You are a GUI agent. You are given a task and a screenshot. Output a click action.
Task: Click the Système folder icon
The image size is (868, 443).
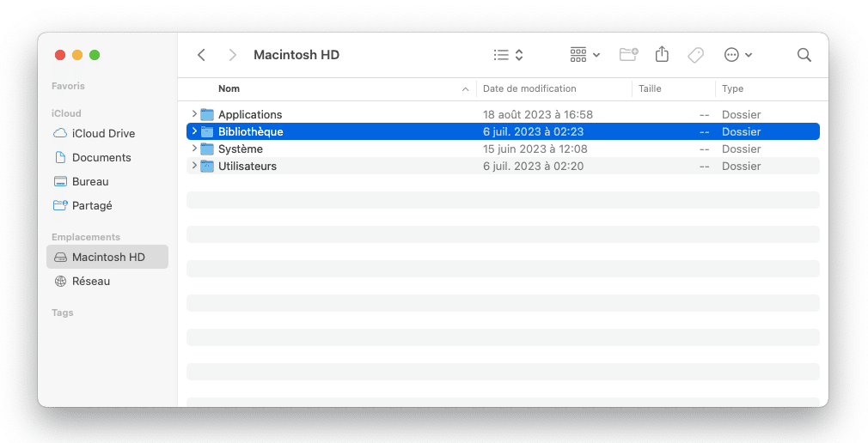click(207, 149)
